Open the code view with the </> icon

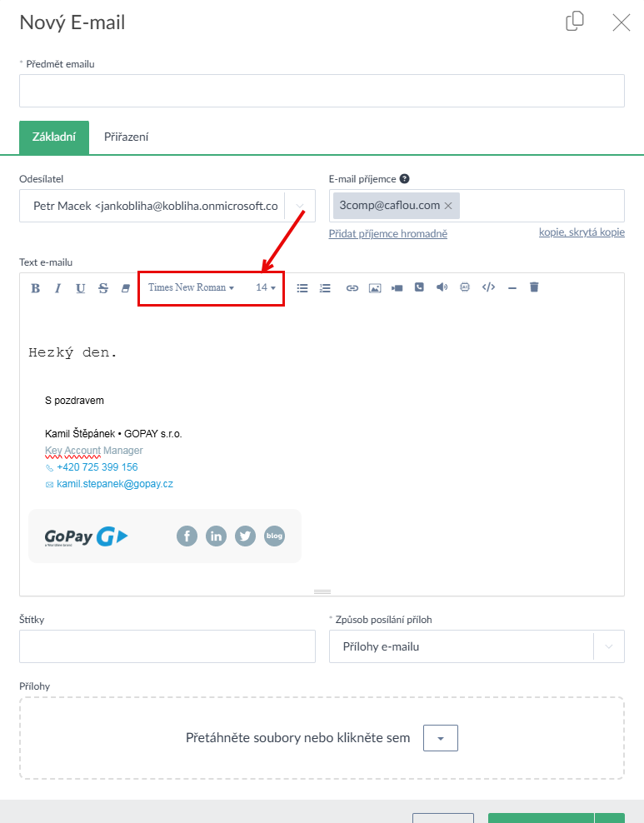pos(489,287)
